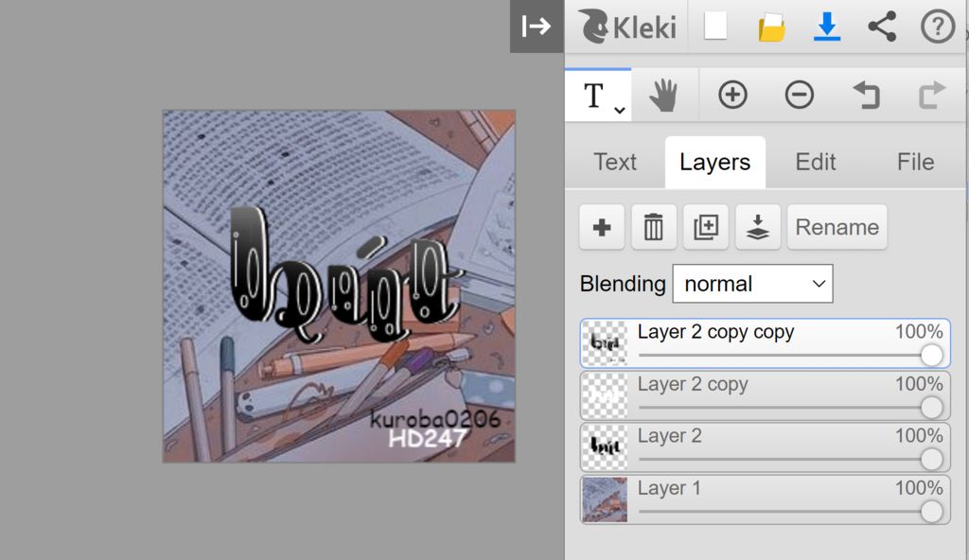The height and width of the screenshot is (560, 969).
Task: Undo the last action
Action: pos(867,96)
